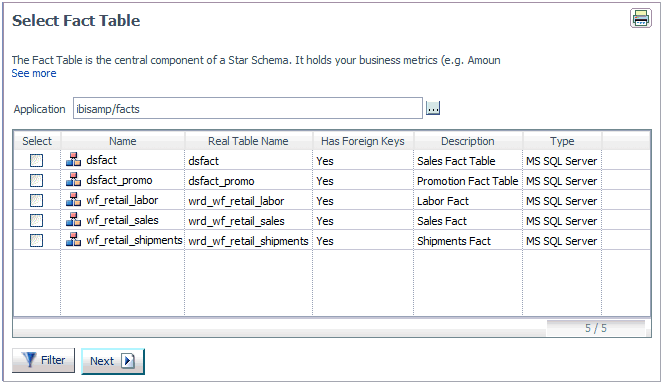Viewport: 662px width, 383px height.
Task: Sort by the Name column header
Action: tap(123, 141)
